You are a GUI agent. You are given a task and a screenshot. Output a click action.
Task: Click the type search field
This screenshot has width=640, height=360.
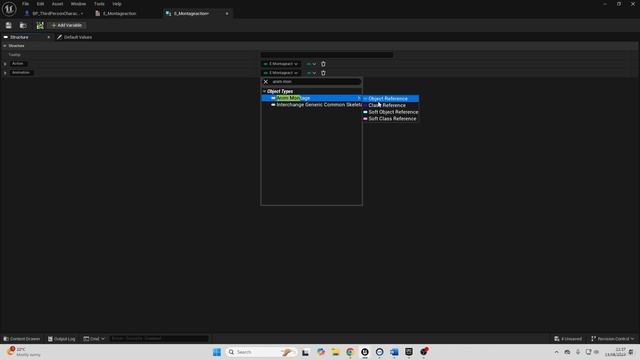[x=315, y=82]
